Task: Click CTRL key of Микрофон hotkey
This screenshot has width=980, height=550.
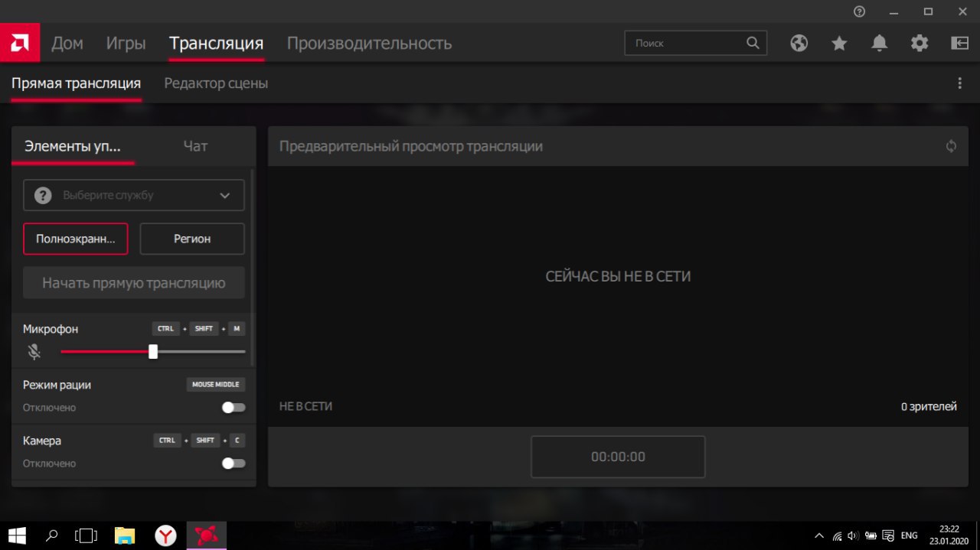Action: (x=166, y=329)
